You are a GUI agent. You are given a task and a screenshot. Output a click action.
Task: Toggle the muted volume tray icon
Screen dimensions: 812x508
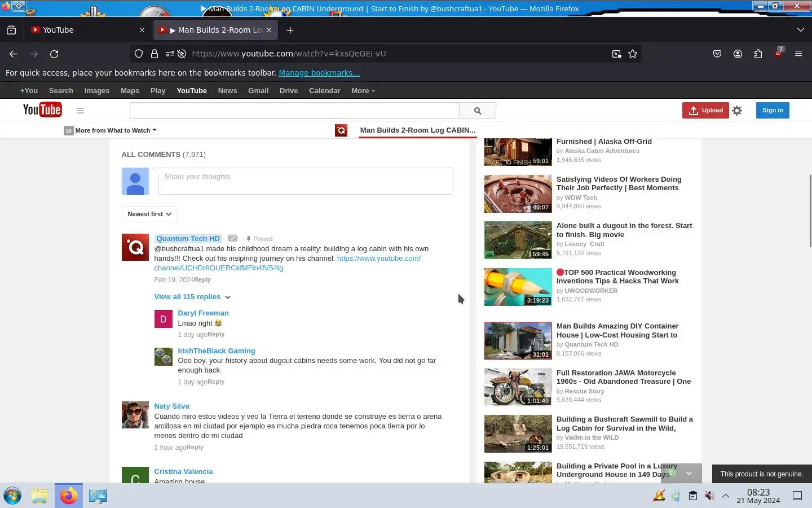tap(709, 496)
